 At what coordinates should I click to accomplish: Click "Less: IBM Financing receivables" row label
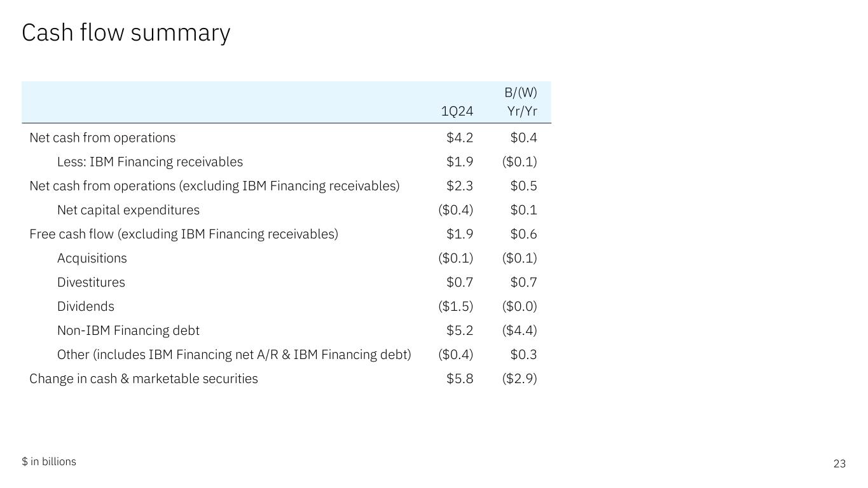pos(149,162)
